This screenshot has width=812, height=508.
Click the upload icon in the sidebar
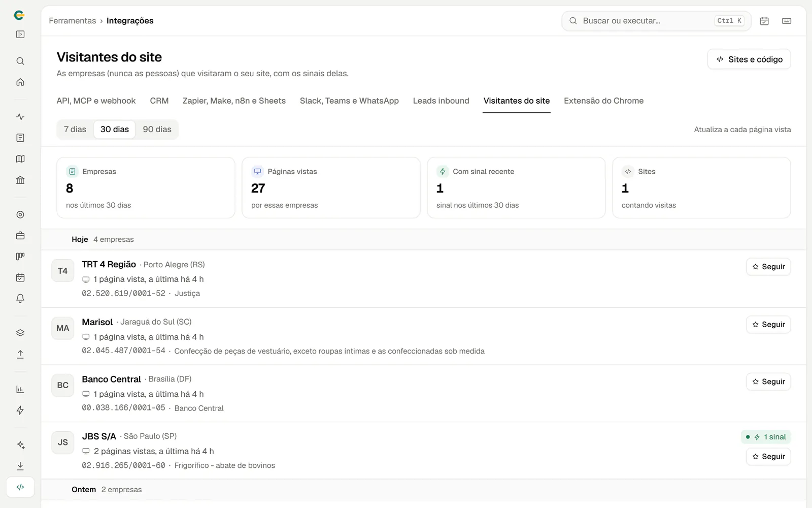(20, 354)
